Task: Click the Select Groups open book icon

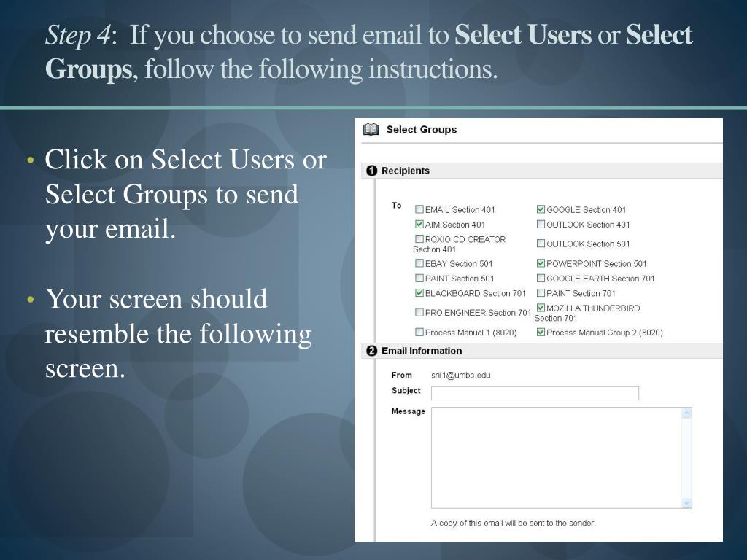Action: click(x=371, y=129)
